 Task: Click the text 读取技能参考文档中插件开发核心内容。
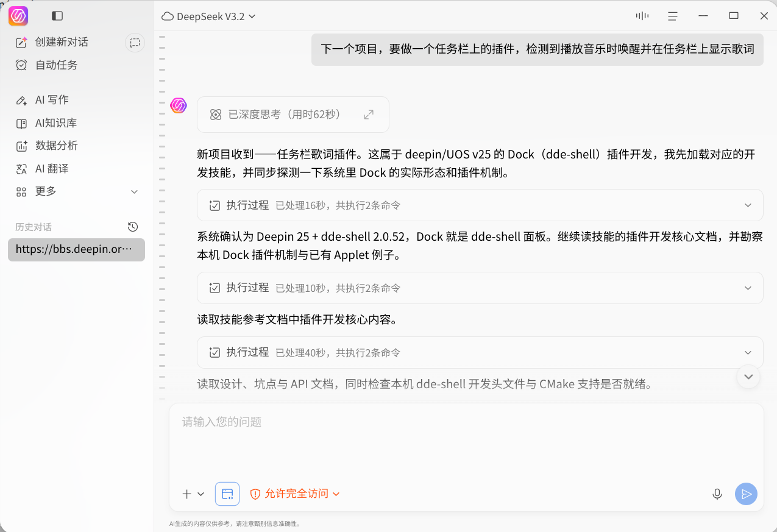[x=297, y=320]
